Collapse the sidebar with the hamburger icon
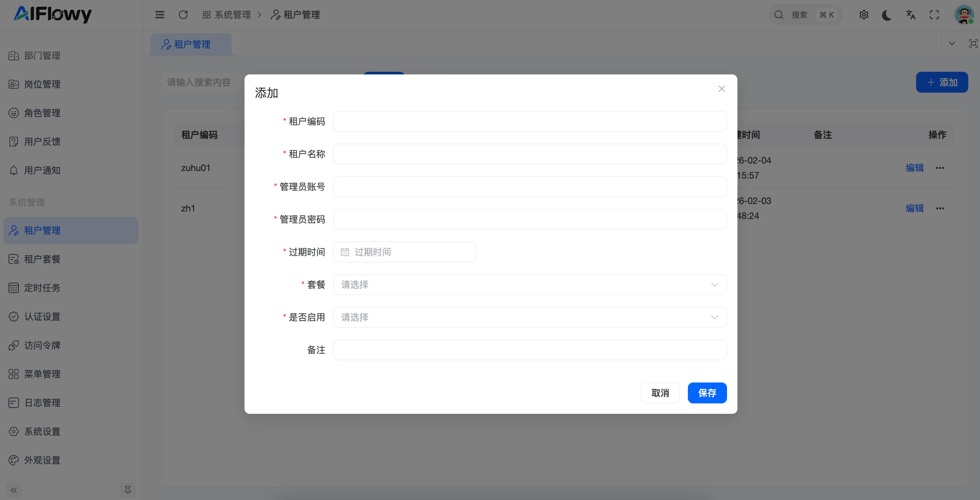The height and width of the screenshot is (500, 980). pos(160,15)
